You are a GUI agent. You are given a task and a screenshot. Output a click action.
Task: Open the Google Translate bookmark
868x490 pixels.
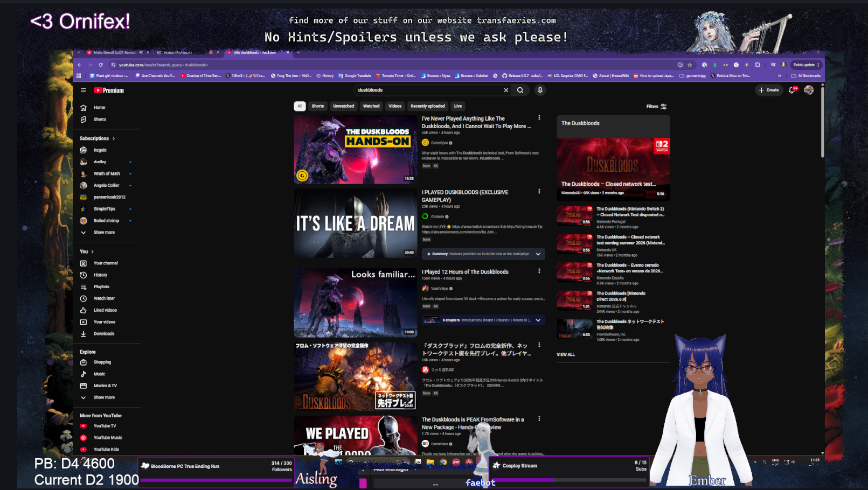tap(355, 76)
